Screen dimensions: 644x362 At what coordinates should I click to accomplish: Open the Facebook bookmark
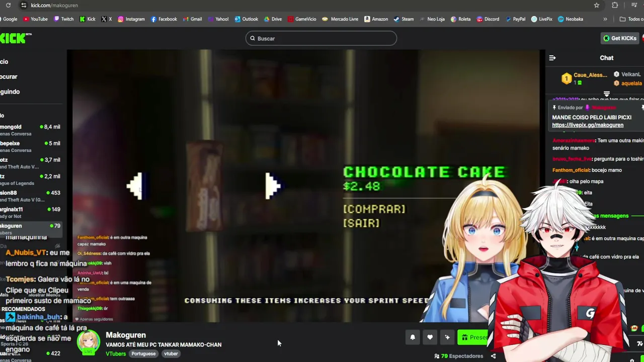[164, 19]
